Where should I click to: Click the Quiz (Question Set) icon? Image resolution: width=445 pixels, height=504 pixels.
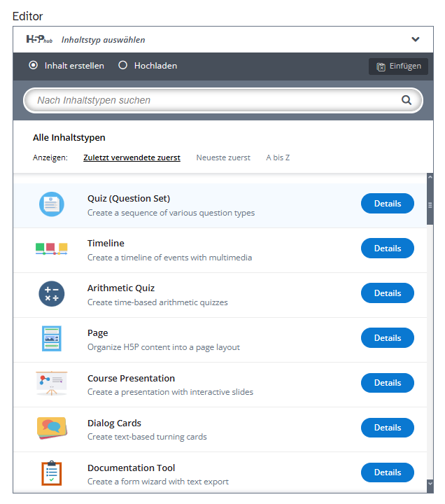(51, 204)
